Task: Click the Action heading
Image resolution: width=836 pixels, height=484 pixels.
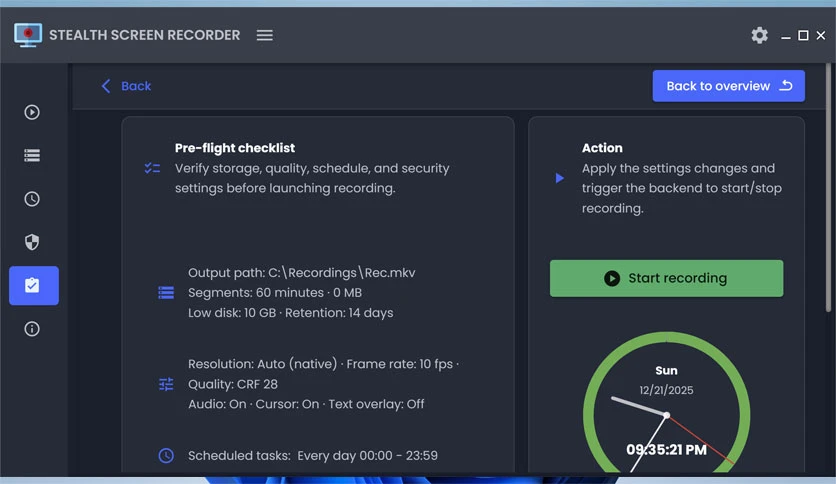Action: pyautogui.click(x=602, y=148)
